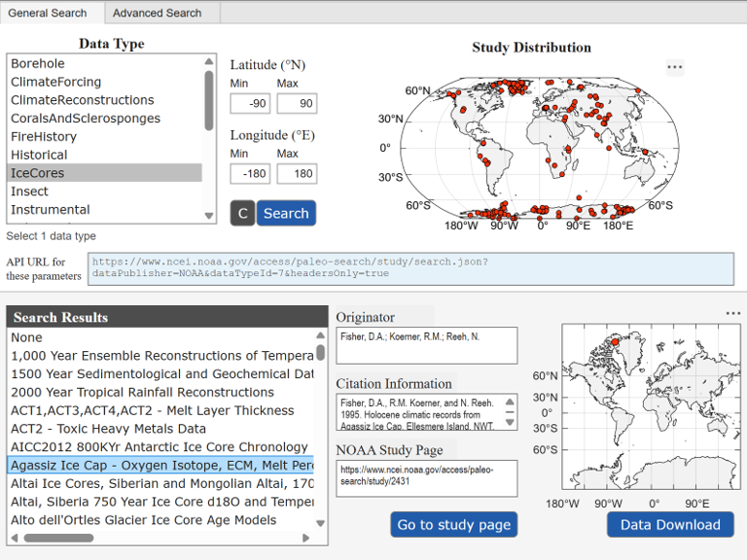
Task: Click the Data Type list scrollbar thumb
Action: tap(209, 100)
